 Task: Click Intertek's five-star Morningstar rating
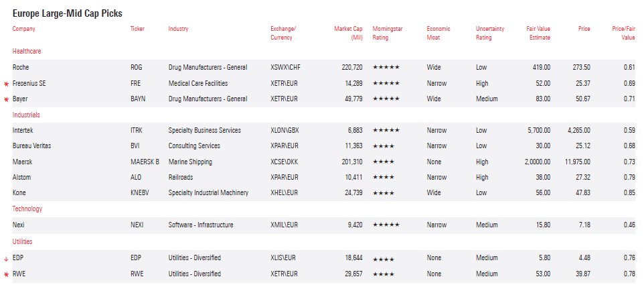pos(386,130)
